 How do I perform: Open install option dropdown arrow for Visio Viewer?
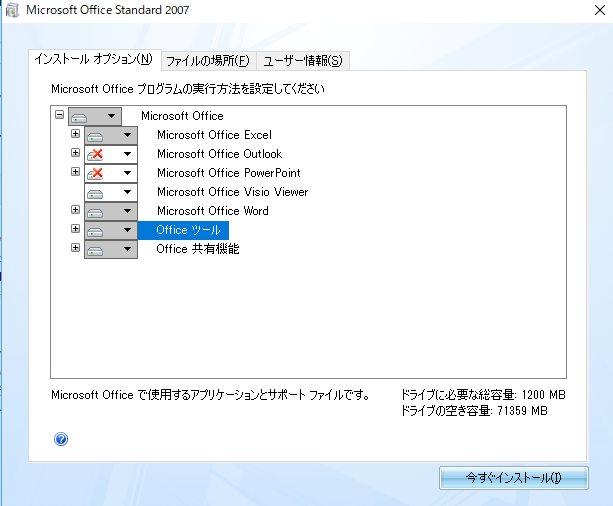point(127,192)
